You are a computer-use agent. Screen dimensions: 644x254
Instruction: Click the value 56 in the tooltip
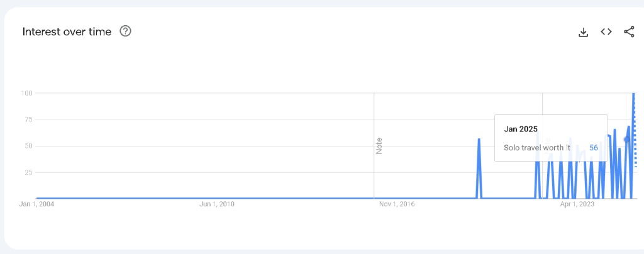coord(594,148)
